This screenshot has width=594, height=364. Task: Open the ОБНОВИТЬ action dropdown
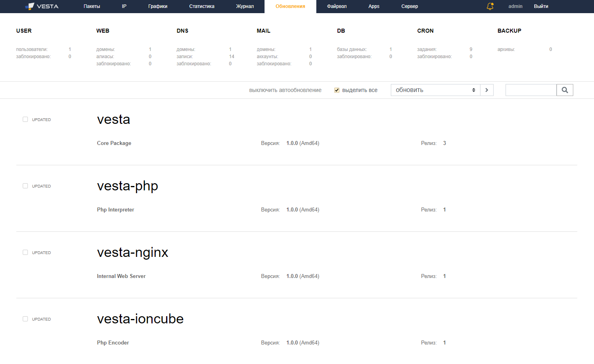pos(434,90)
